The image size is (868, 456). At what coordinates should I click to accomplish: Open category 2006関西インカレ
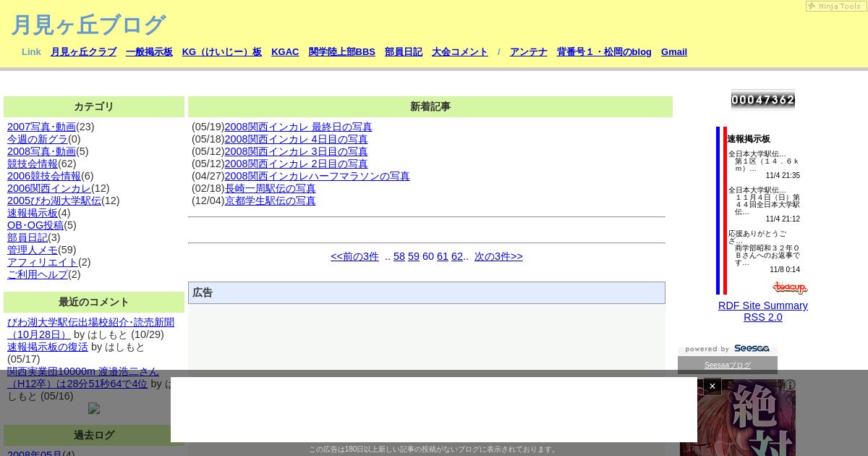pos(49,188)
